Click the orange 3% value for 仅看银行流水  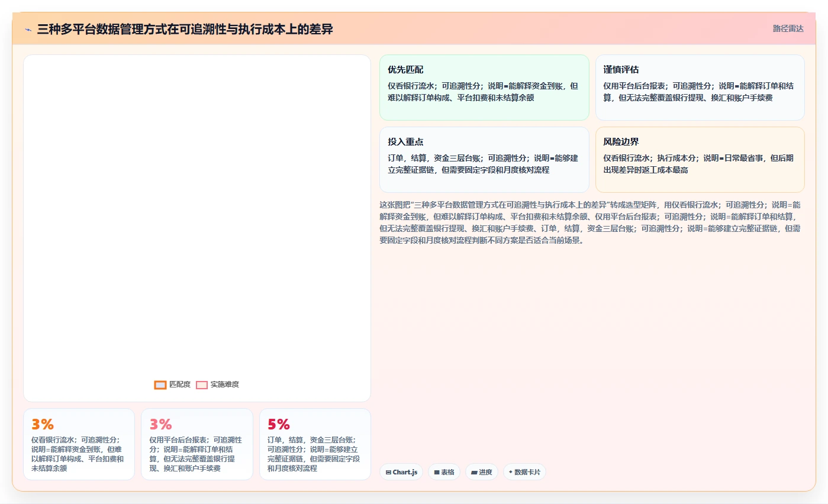click(x=43, y=424)
